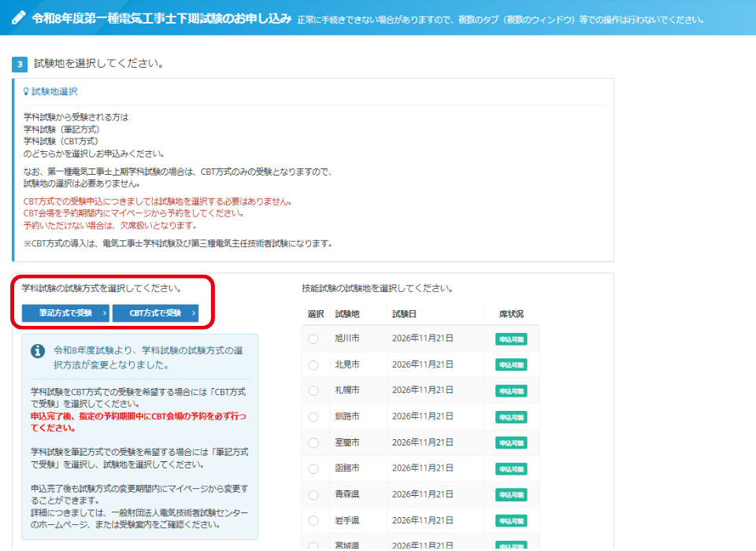
Task: Select the 青森県 radio button
Action: pos(313,494)
